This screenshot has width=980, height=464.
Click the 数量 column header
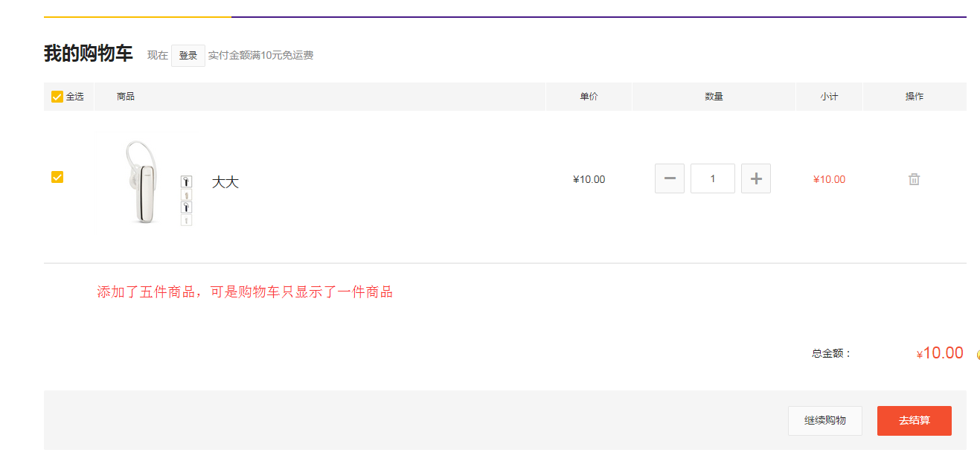pyautogui.click(x=714, y=97)
